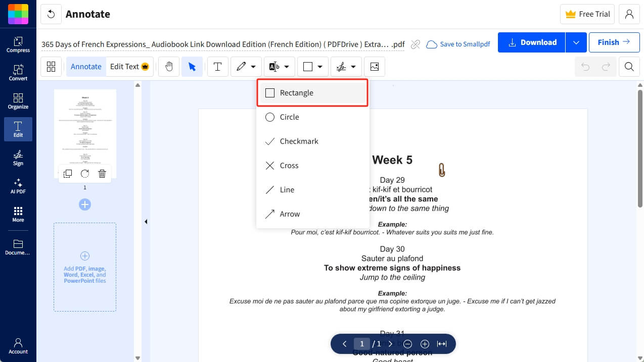Switch to the Annotate tab
Image resolution: width=644 pixels, height=362 pixels.
[x=86, y=66]
